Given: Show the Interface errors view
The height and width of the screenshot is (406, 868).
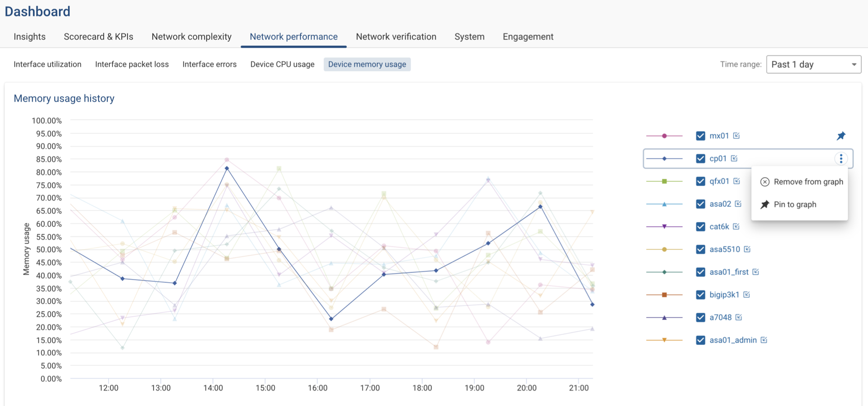Looking at the screenshot, I should tap(210, 64).
